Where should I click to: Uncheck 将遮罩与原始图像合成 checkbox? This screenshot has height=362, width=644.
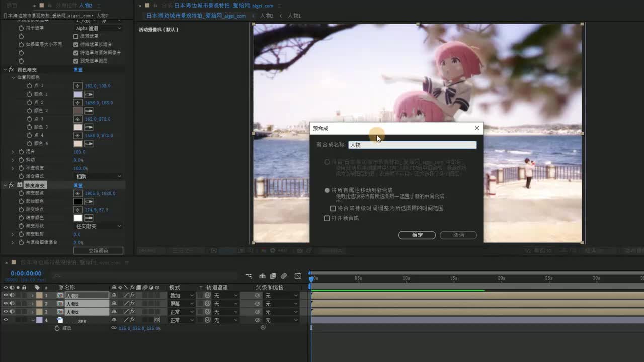point(76,52)
